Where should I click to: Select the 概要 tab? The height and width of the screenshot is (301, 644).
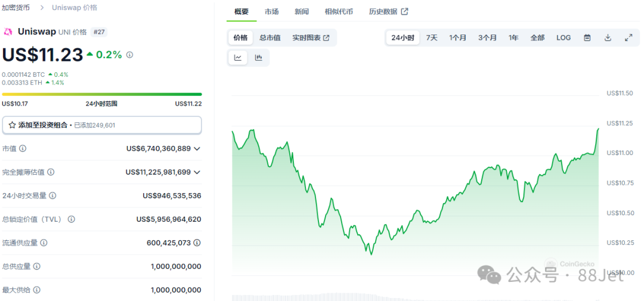point(241,11)
